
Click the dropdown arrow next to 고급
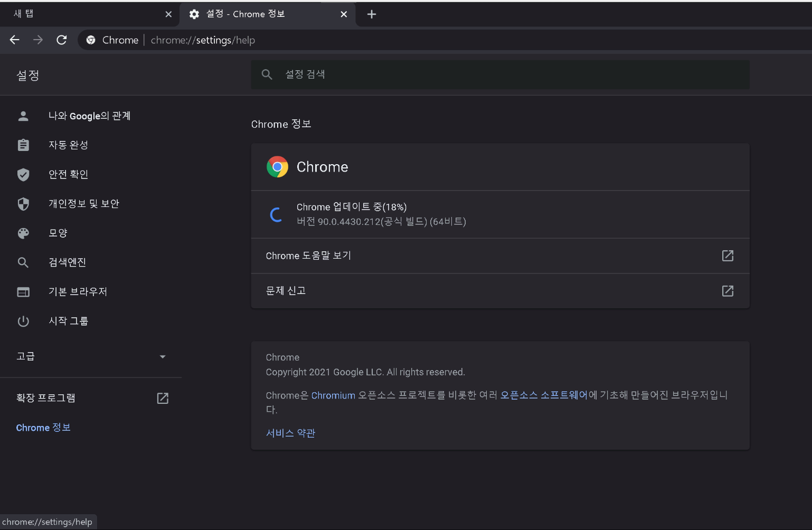[x=163, y=357]
